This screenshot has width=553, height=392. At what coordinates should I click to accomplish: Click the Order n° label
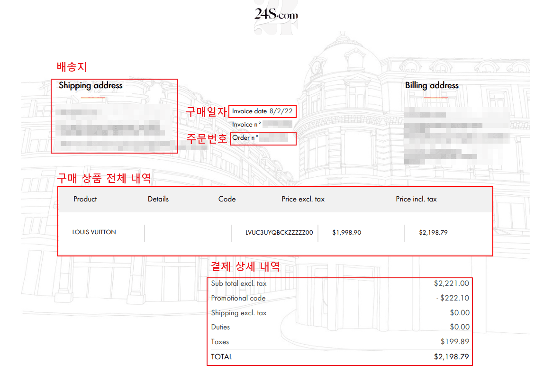tap(245, 137)
